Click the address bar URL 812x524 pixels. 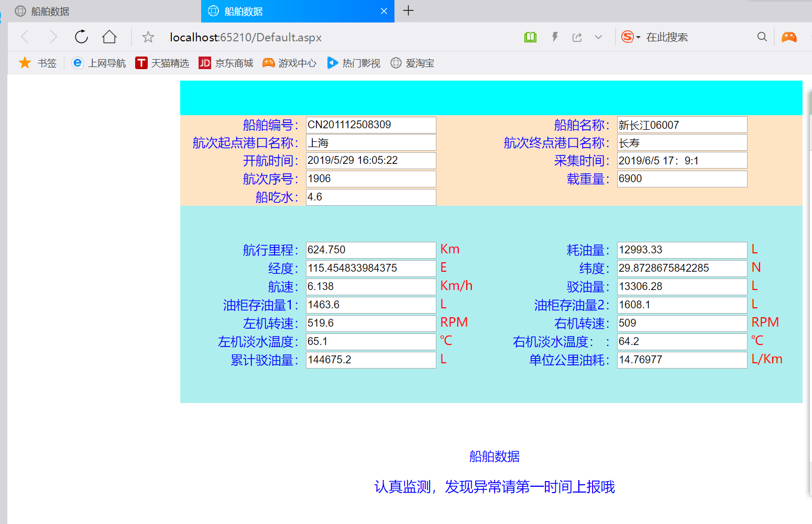click(x=245, y=37)
